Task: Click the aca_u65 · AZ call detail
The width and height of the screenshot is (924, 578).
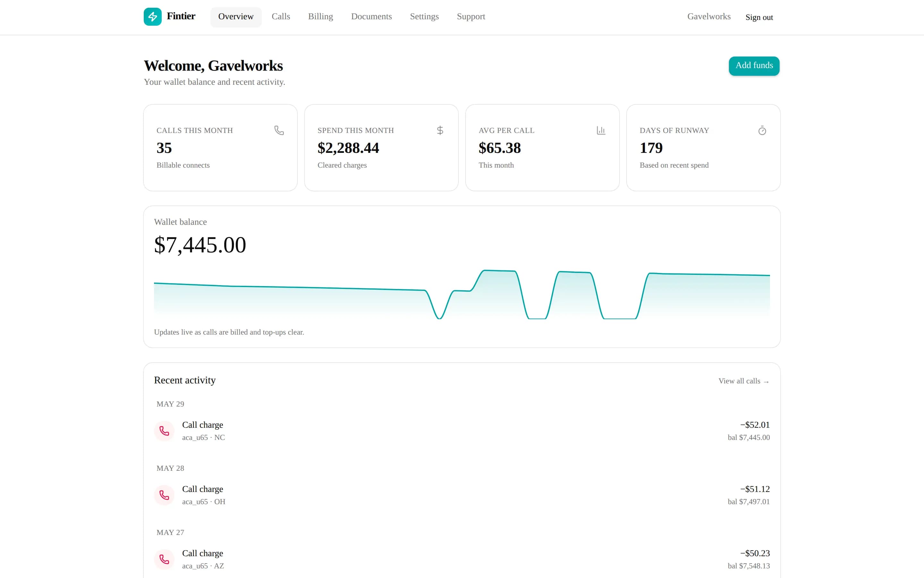Action: pos(203,566)
